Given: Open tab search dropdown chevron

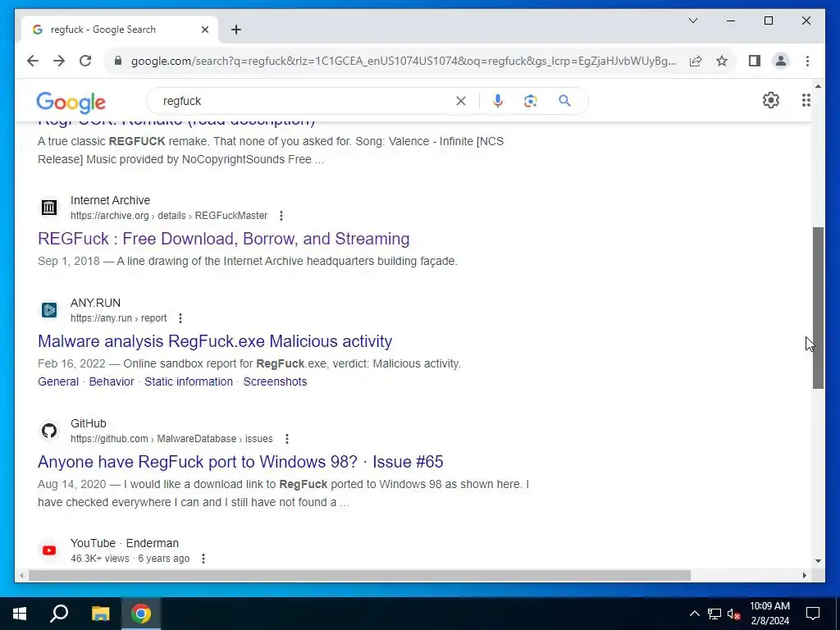Looking at the screenshot, I should coord(693,21).
